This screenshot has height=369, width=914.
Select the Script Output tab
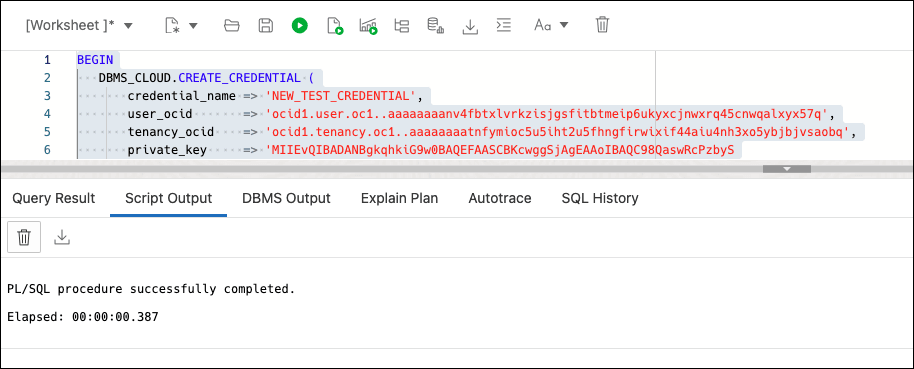[168, 198]
